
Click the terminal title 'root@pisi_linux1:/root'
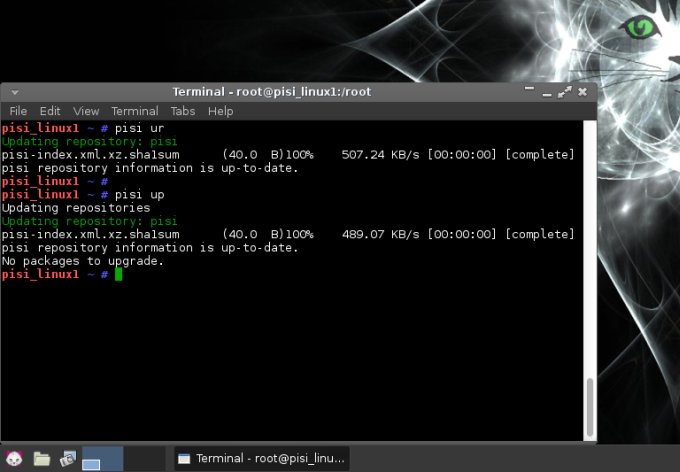[x=304, y=92]
